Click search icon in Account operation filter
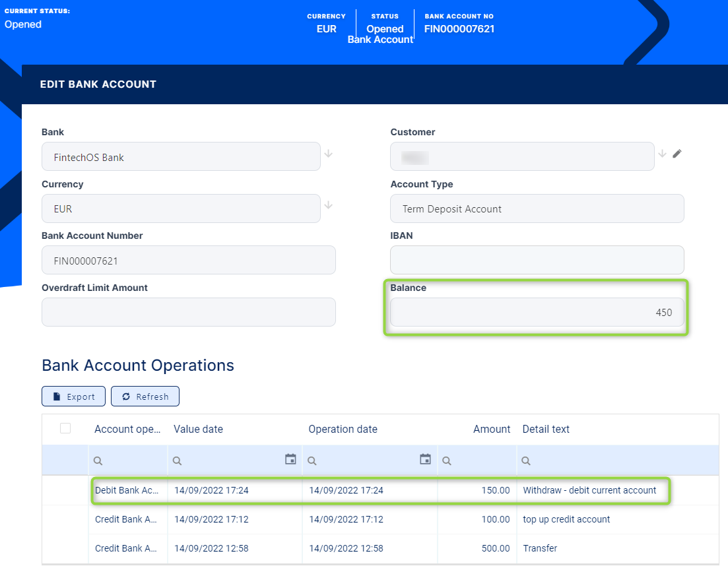This screenshot has height=572, width=728. 98,461
